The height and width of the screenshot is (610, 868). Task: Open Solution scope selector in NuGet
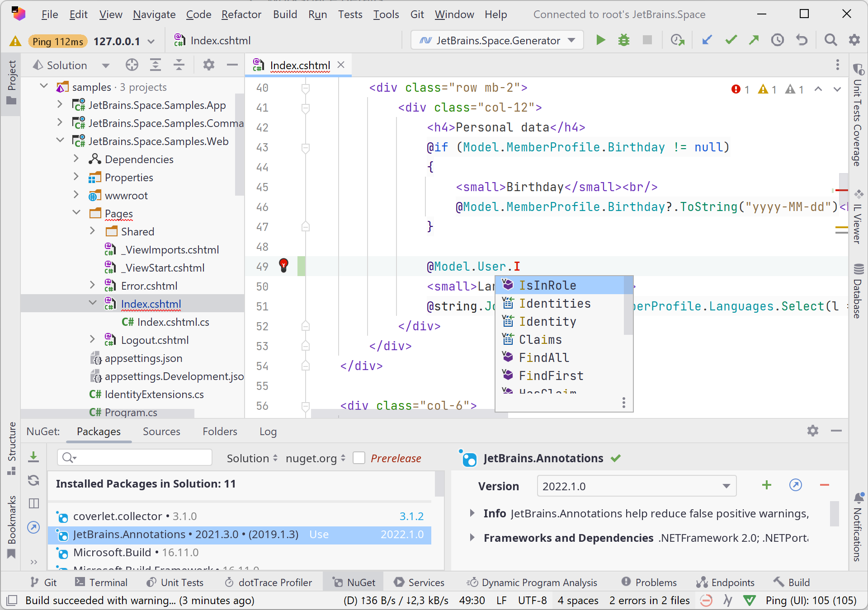pyautogui.click(x=252, y=458)
